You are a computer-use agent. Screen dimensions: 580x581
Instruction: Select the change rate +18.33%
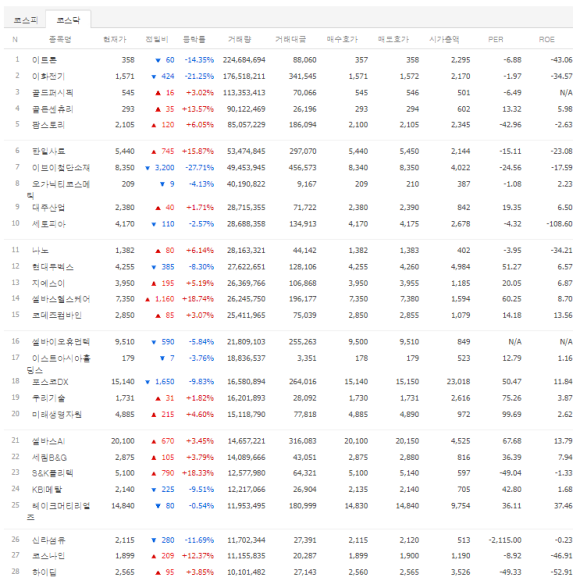tap(198, 473)
